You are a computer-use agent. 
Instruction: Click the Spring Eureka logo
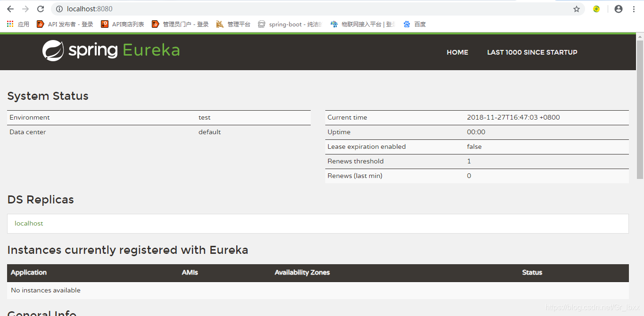(x=111, y=50)
